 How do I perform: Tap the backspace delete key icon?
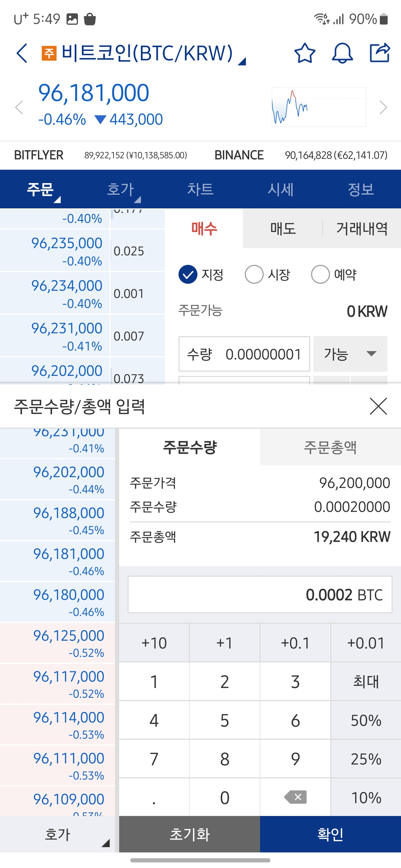(295, 797)
